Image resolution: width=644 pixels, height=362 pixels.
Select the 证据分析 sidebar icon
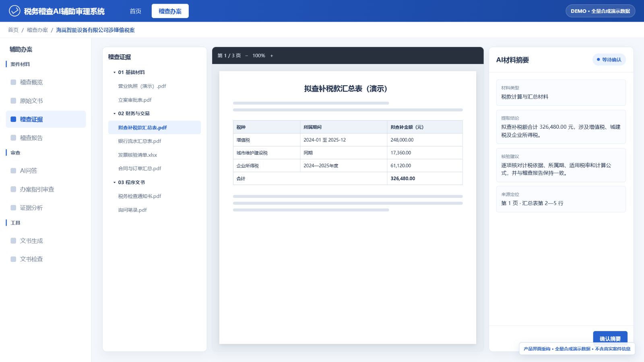coord(13,208)
